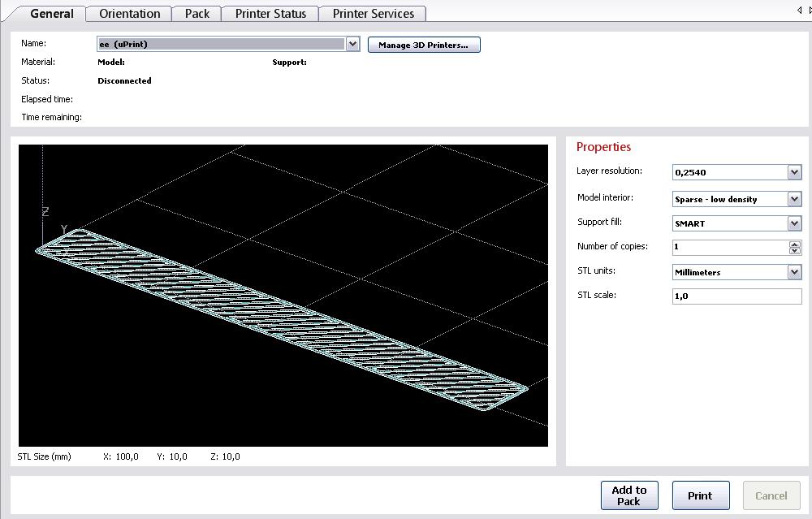812x519 pixels.
Task: Open the Pack tab
Action: pyautogui.click(x=197, y=14)
